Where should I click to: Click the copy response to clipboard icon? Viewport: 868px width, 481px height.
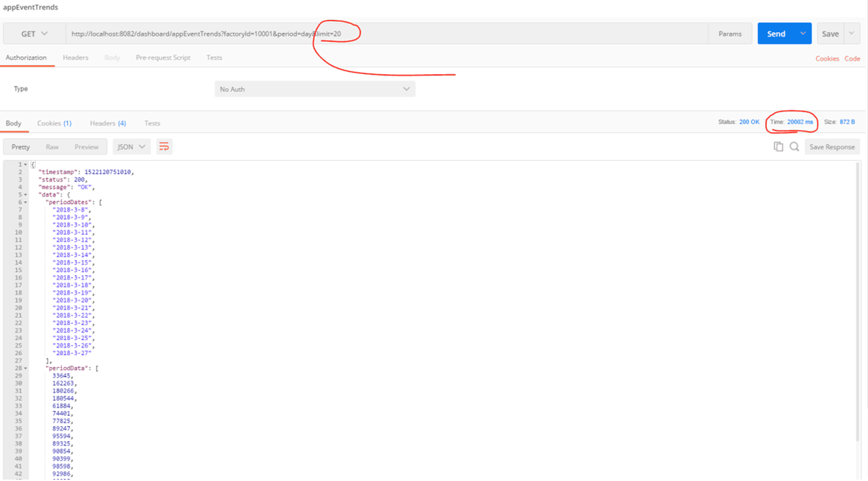pyautogui.click(x=778, y=146)
